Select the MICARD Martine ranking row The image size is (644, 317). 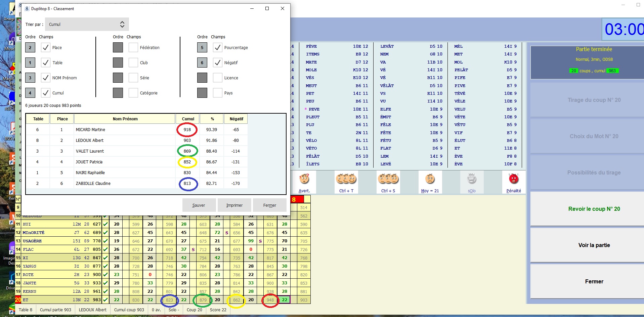click(x=125, y=130)
